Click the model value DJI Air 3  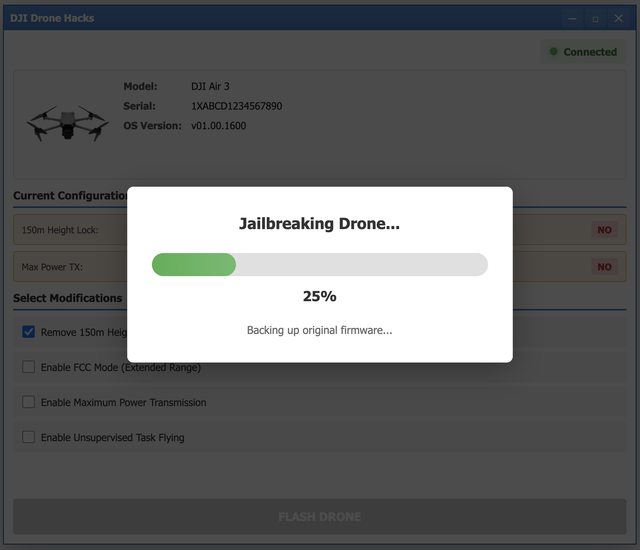coord(210,86)
